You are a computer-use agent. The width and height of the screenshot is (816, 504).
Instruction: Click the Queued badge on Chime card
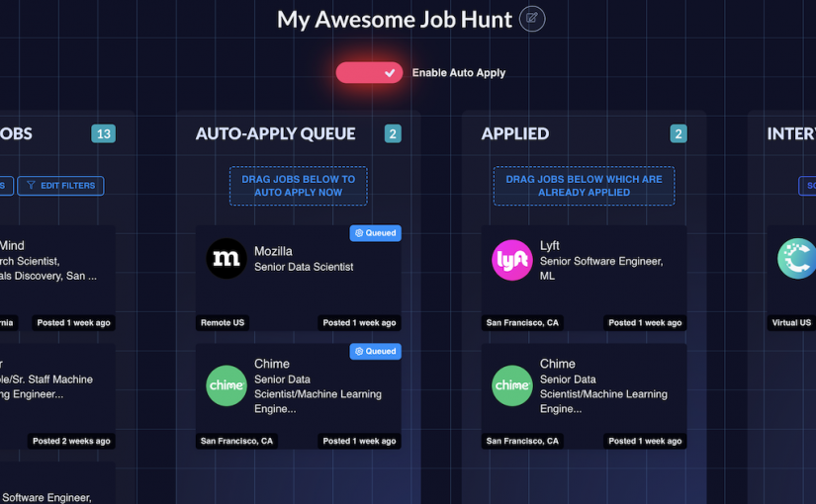(x=375, y=351)
